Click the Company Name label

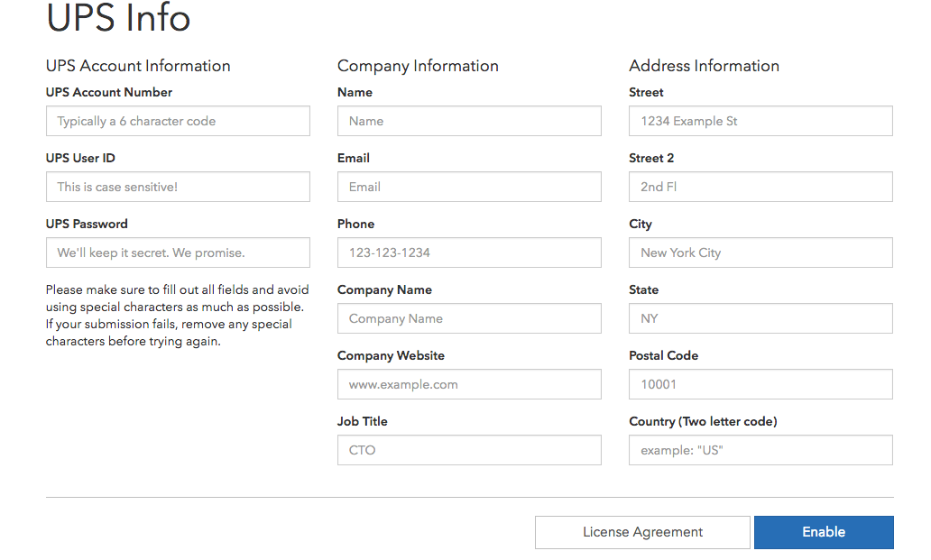click(x=384, y=290)
